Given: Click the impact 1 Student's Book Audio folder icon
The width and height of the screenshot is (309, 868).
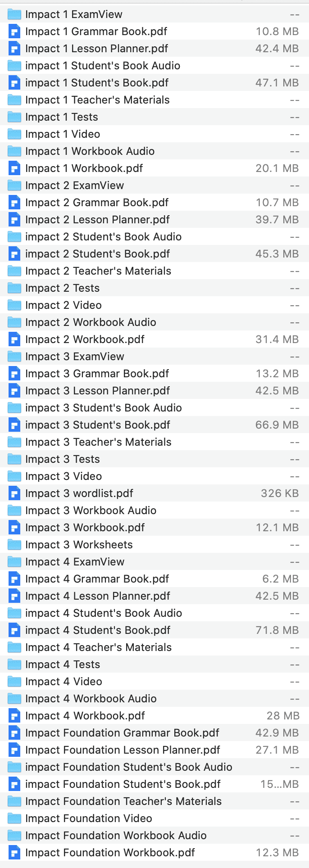Looking at the screenshot, I should [x=14, y=66].
